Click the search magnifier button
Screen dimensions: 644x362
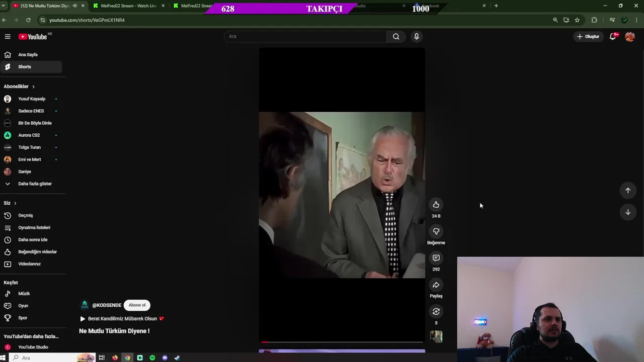click(396, 36)
